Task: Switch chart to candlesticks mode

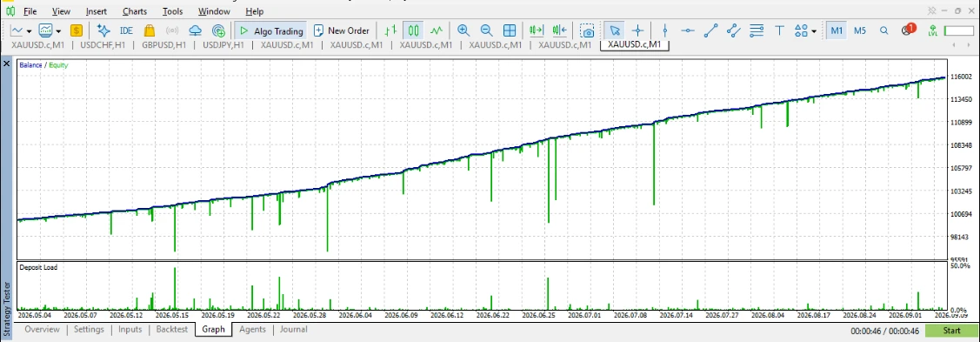Action: coord(413,30)
